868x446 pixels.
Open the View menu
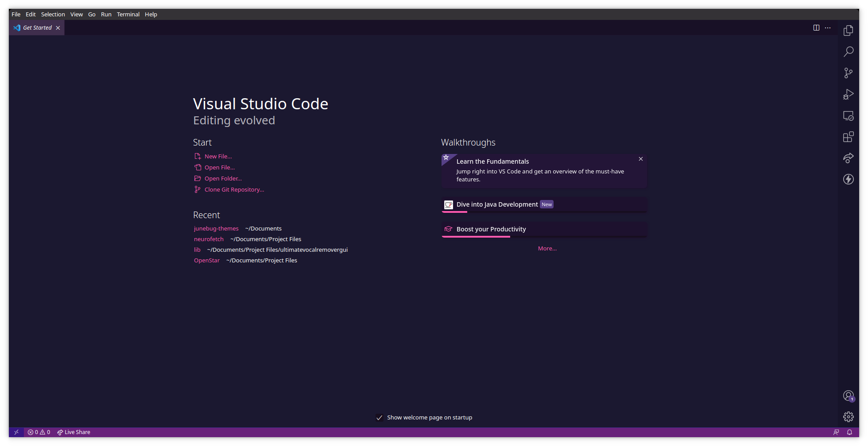click(77, 14)
